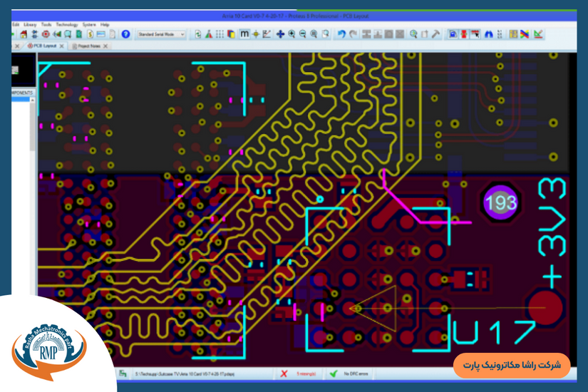
Task: Click the Undo arrow icon
Action: pyautogui.click(x=341, y=33)
